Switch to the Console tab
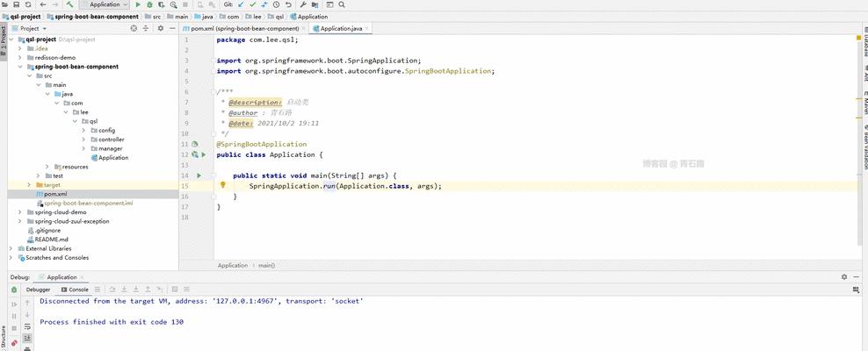Screen dimensions: 868x351 [75, 290]
